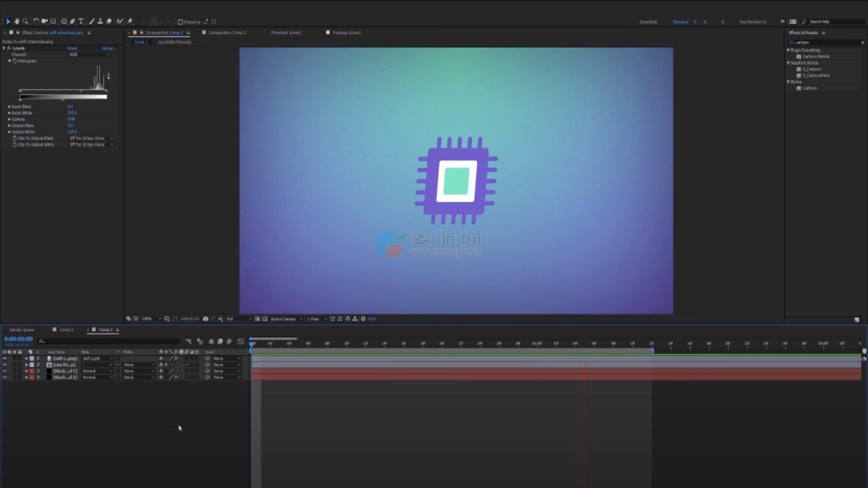Select the Clone Stamp tool
868x488 pixels.
tap(100, 21)
